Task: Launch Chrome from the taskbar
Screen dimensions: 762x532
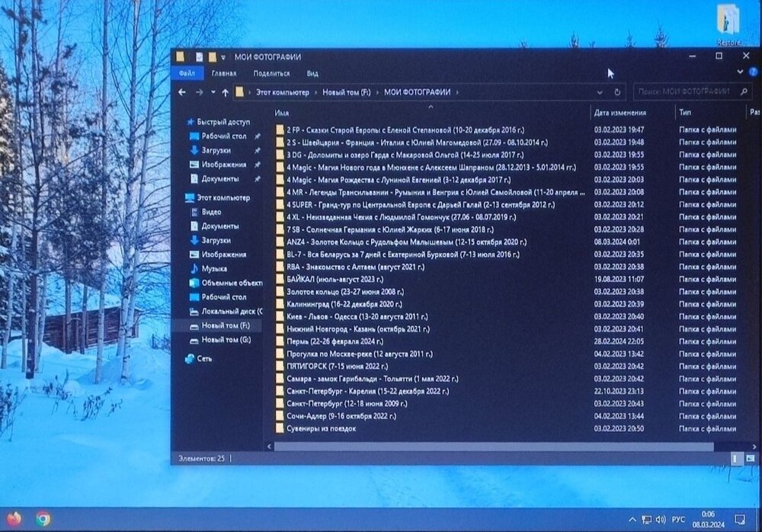Action: 43,519
